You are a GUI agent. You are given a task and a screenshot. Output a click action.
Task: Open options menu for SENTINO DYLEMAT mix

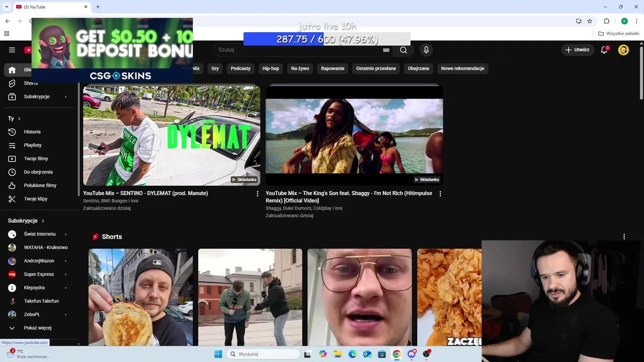(x=258, y=194)
